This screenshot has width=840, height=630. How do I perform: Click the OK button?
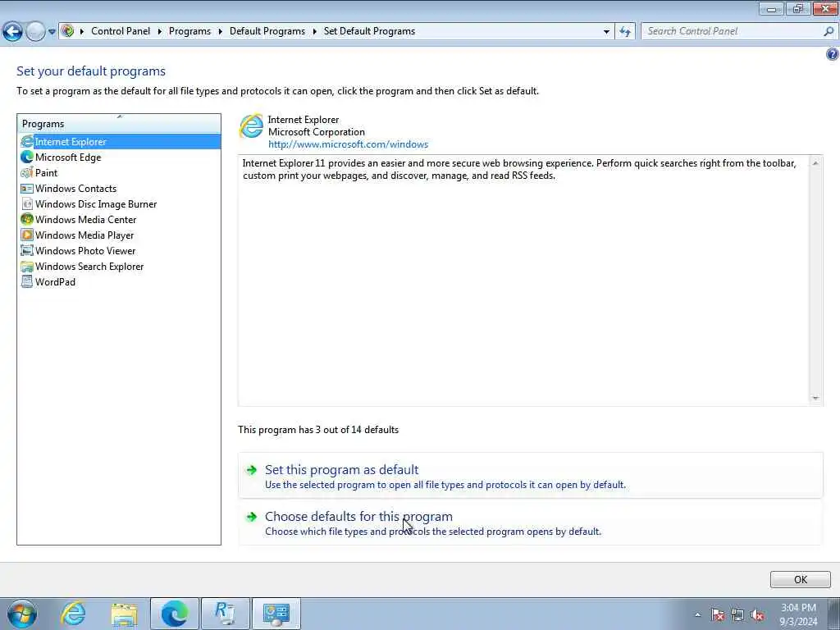[x=801, y=579]
